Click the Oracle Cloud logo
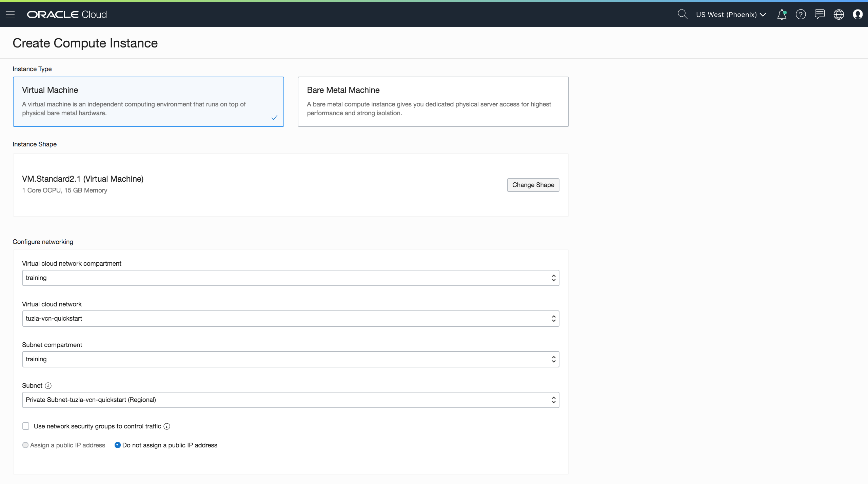 click(67, 14)
